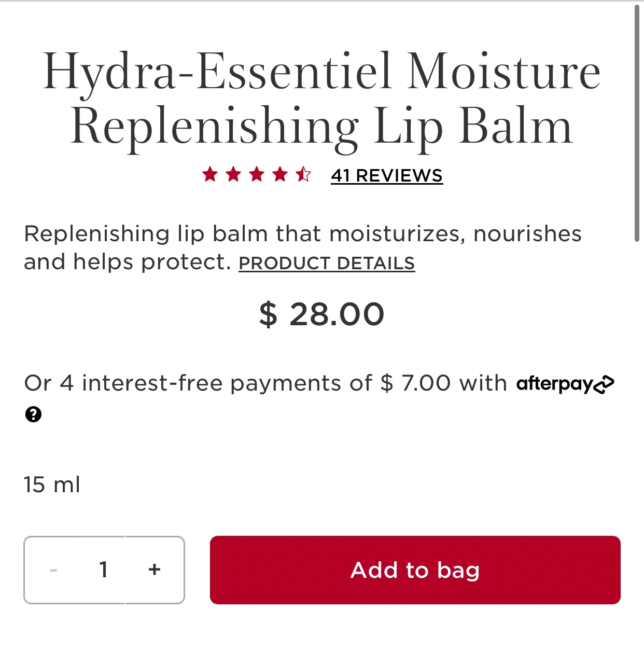The image size is (644, 665).
Task: Add the lip balm to bag
Action: 415,570
